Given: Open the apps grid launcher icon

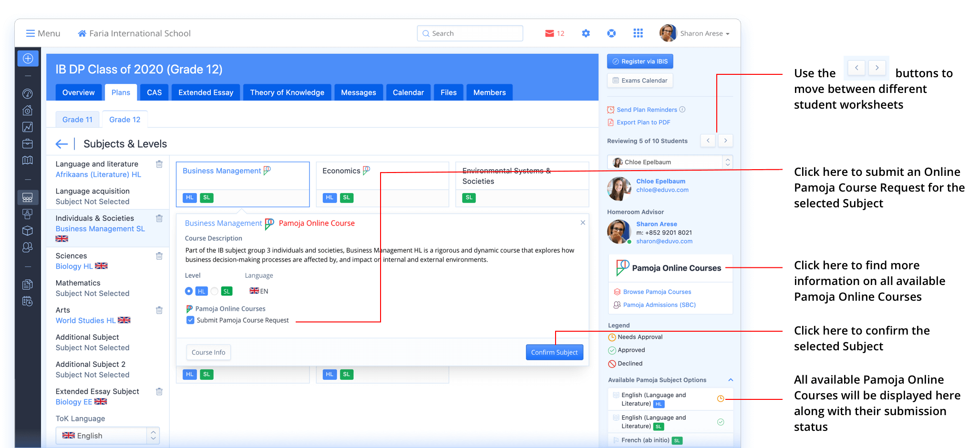Looking at the screenshot, I should (x=638, y=33).
